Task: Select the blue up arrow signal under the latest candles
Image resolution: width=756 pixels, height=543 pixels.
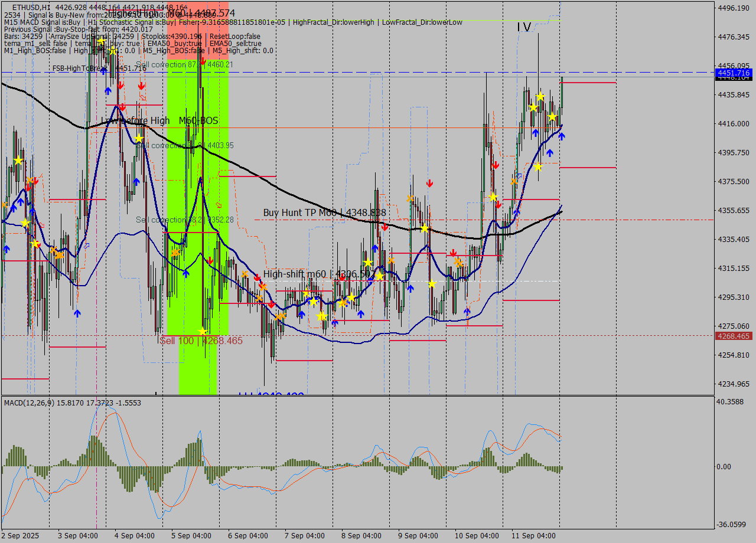Action: click(x=562, y=136)
